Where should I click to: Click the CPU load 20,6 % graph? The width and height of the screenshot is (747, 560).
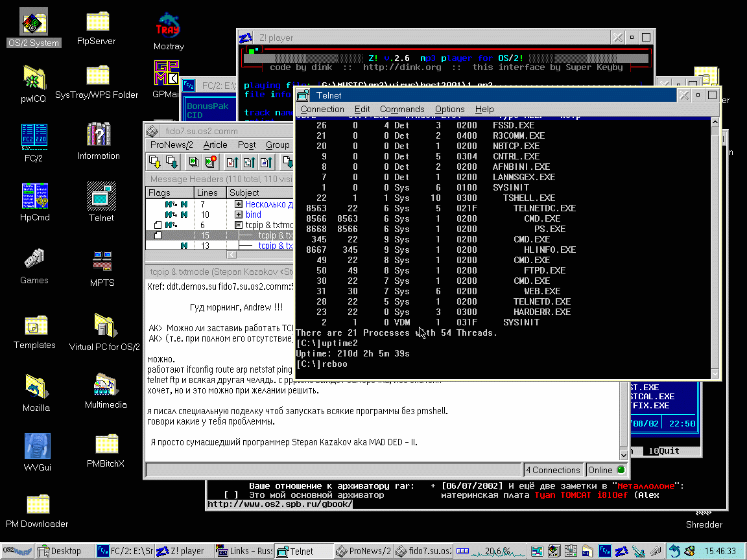point(497,551)
